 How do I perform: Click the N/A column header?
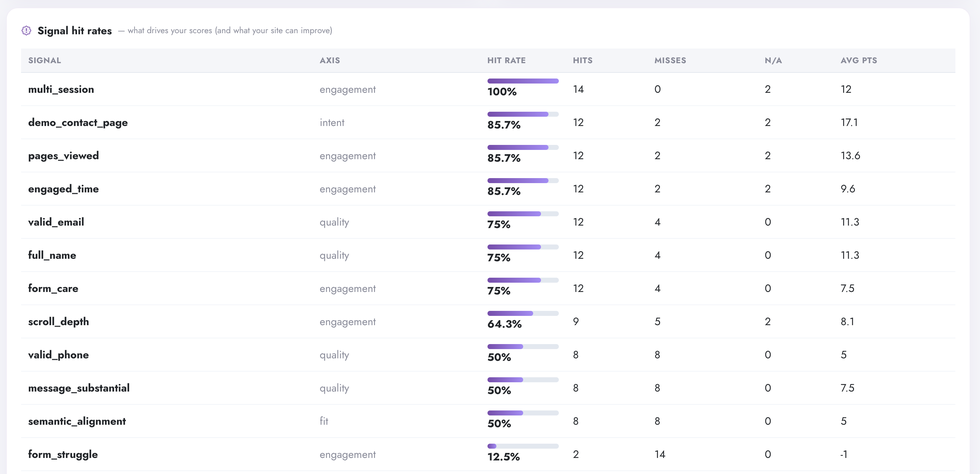773,61
